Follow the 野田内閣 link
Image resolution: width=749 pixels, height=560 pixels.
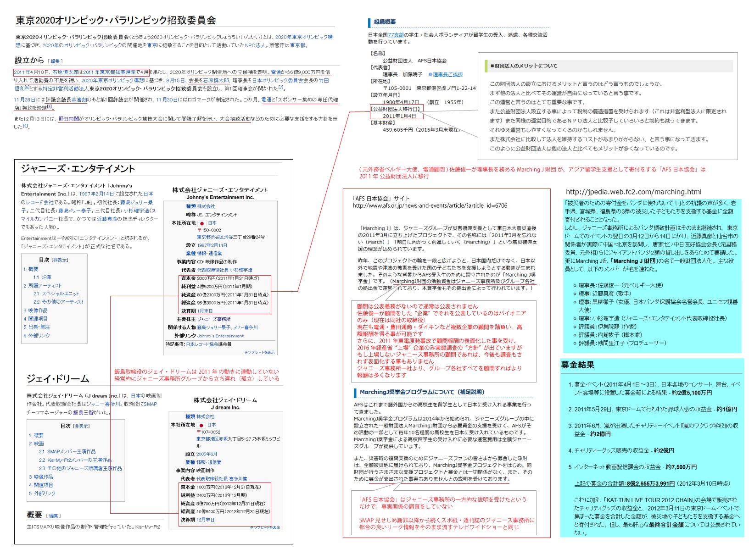[69, 119]
